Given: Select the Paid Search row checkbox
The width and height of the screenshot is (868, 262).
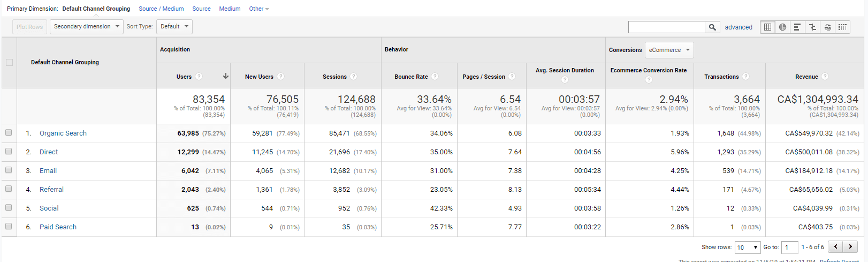Looking at the screenshot, I should [9, 226].
